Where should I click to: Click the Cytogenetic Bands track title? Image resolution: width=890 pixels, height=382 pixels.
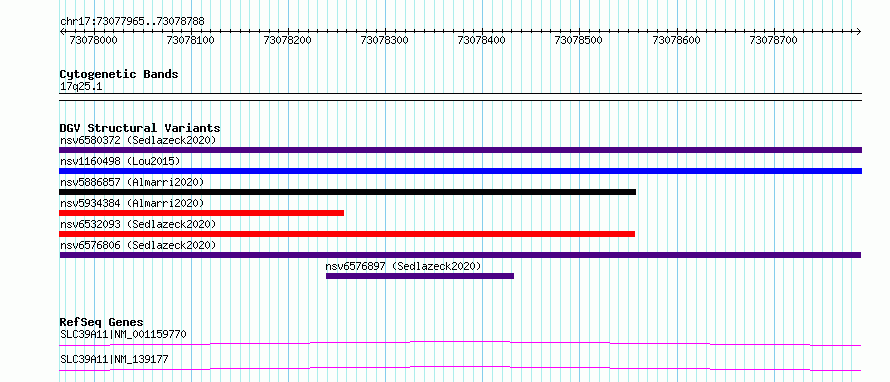[x=119, y=74]
